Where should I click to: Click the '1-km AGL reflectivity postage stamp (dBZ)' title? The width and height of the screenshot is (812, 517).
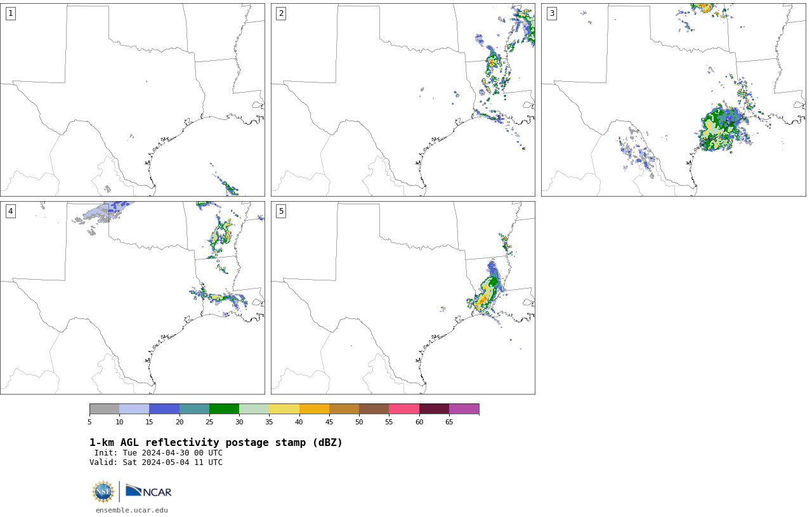coord(216,443)
